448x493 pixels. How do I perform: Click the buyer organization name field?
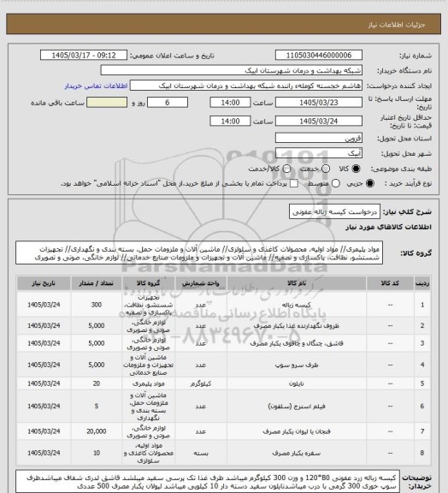click(231, 70)
